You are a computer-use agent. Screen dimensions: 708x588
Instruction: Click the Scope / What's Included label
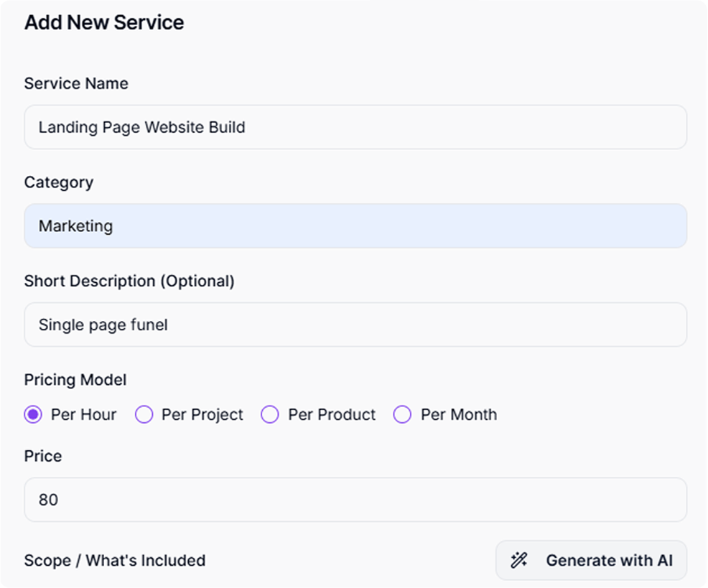(115, 561)
